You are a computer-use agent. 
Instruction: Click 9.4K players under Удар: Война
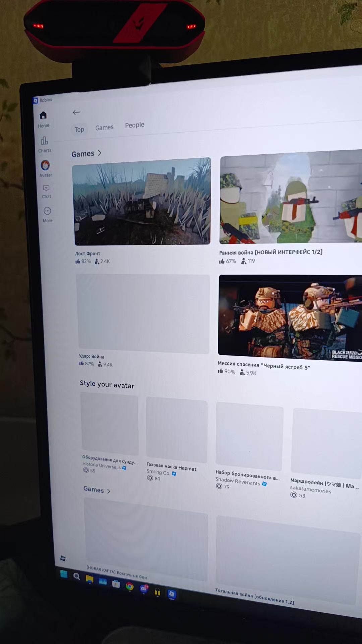coord(105,364)
